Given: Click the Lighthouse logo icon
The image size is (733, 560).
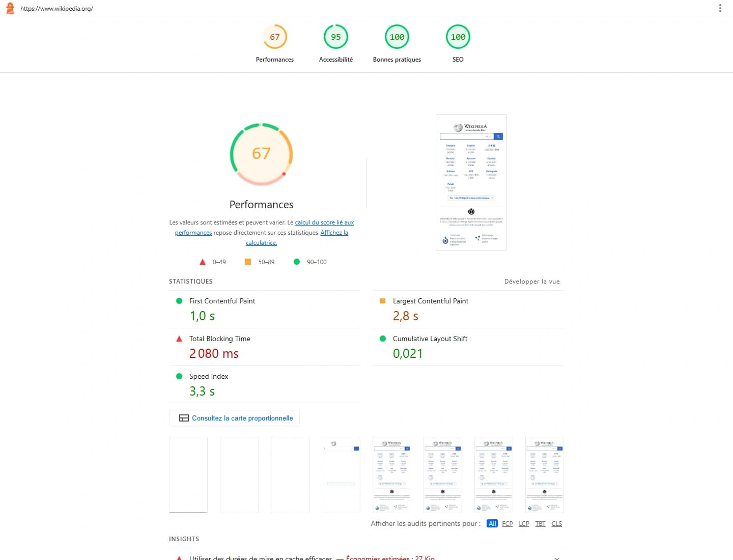Looking at the screenshot, I should (10, 8).
